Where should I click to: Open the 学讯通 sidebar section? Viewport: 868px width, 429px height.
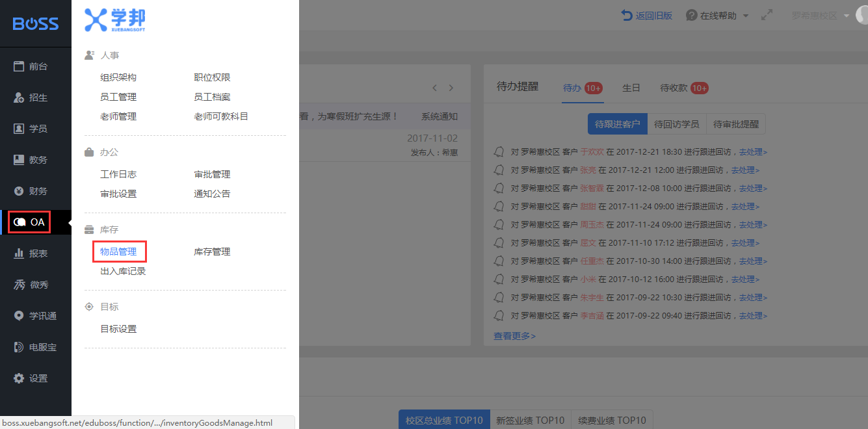pos(36,316)
